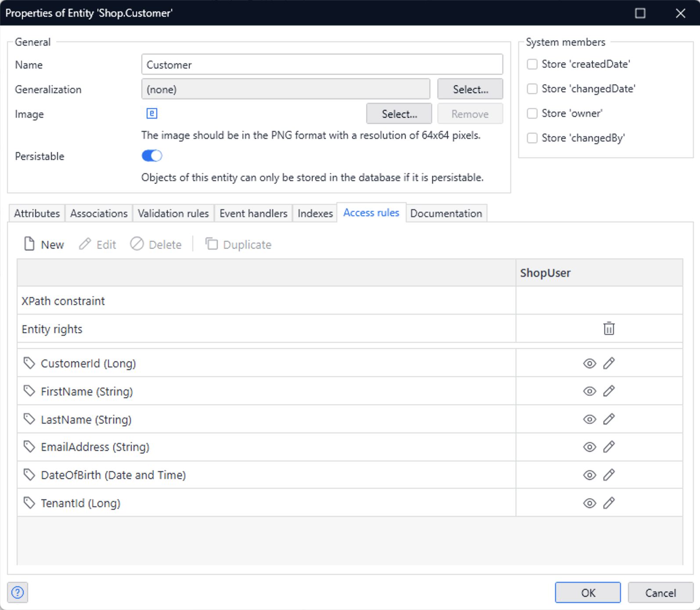The height and width of the screenshot is (610, 700).
Task: Click the tag icon beside TenantId
Action: [29, 503]
